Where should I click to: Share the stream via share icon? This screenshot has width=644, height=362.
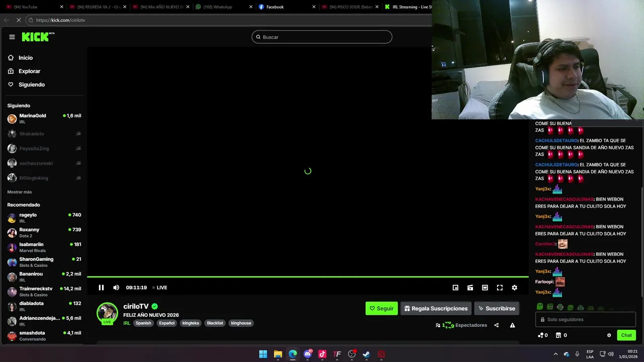click(x=497, y=325)
